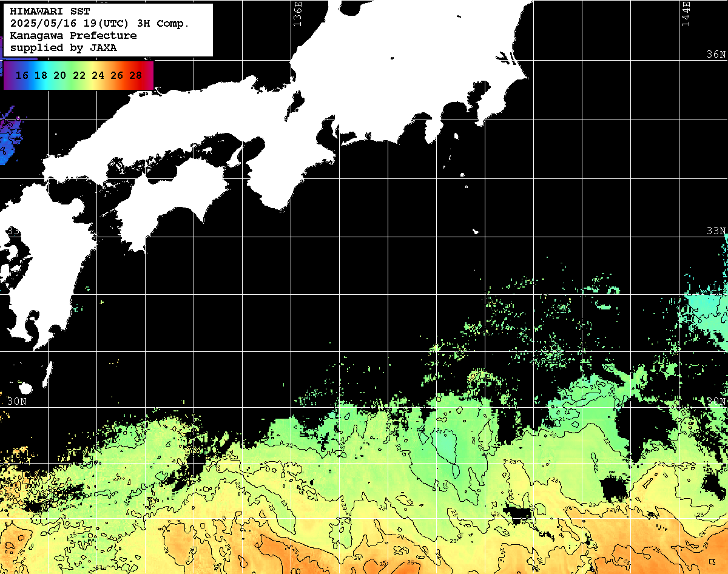Select the "2025/05/16 19(UTC) 3H Comp." date line
Image resolution: width=728 pixels, height=574 pixels.
100,24
